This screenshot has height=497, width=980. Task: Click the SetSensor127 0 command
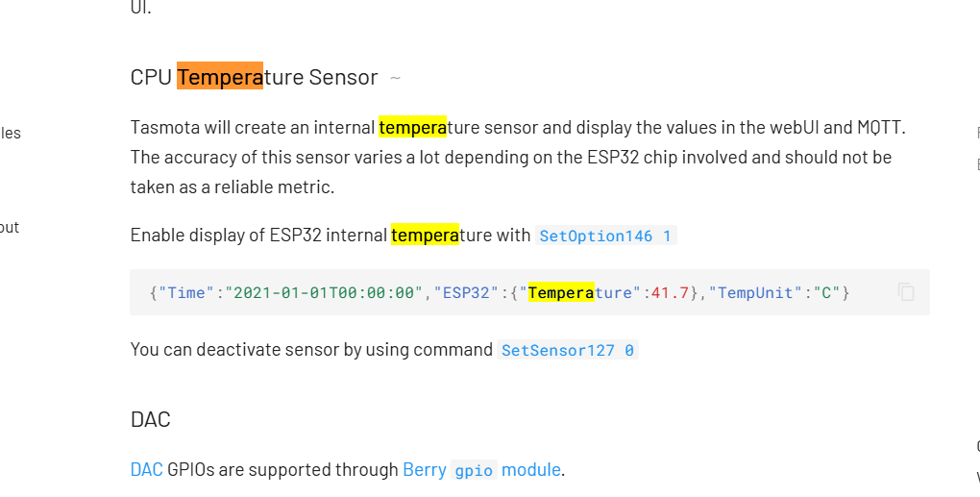(567, 350)
